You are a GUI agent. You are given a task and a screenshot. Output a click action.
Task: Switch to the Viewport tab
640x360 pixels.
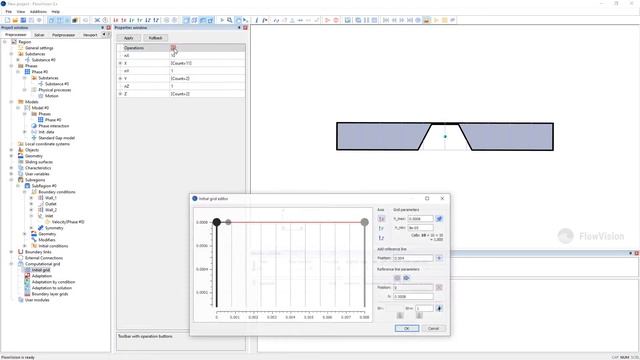90,35
